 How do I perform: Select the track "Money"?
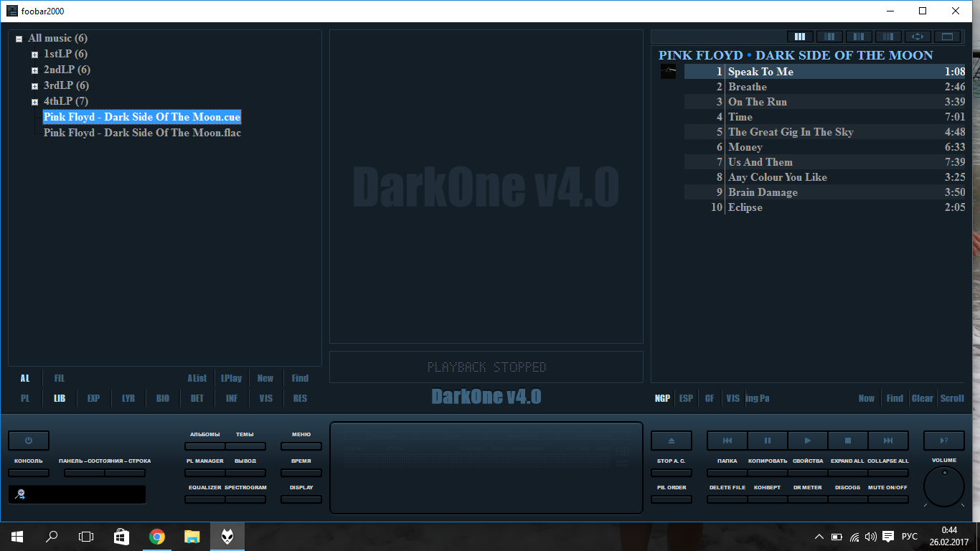[825, 147]
